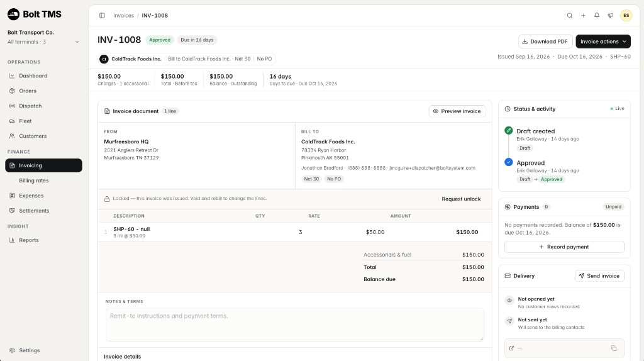Go to Invoices breadcrumb link
644x361 pixels.
pyautogui.click(x=124, y=16)
